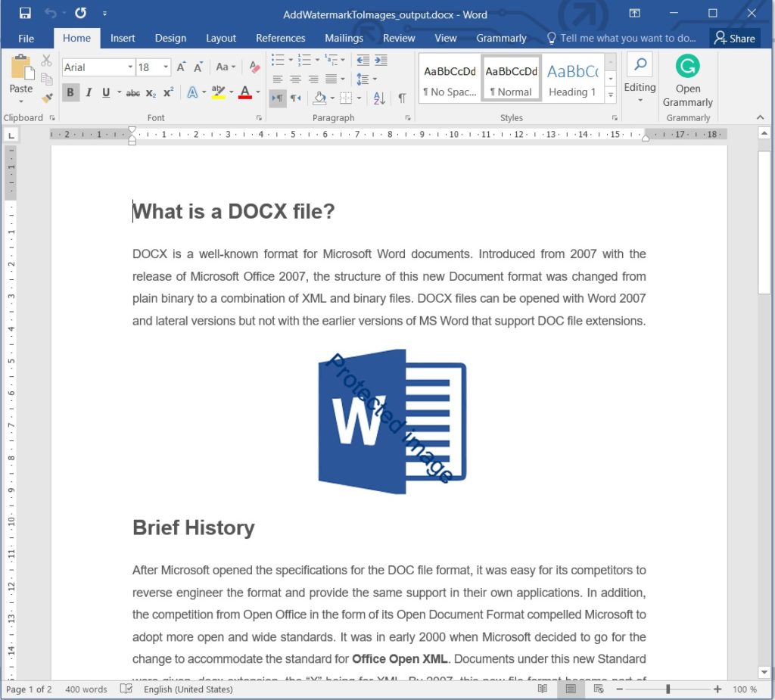This screenshot has width=775, height=700.
Task: Apply strikethrough formatting
Action: [x=135, y=92]
